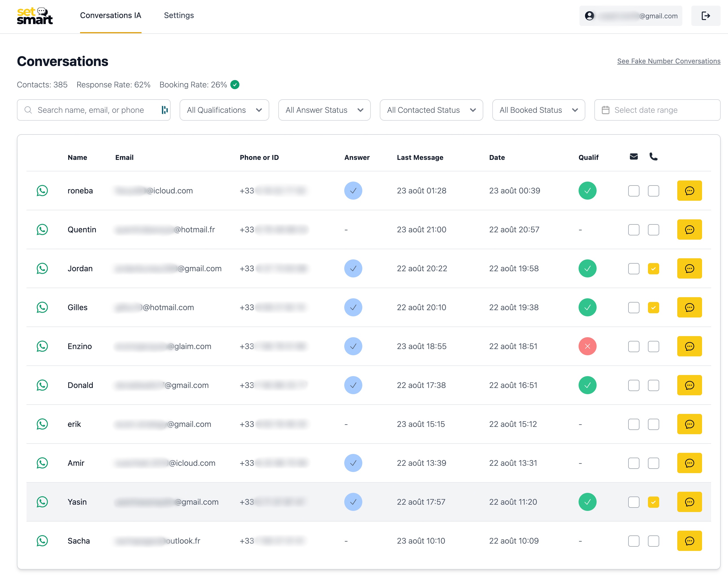Screen dimensions: 728x578
Task: Click the password manager icon in search box
Action: [x=164, y=110]
